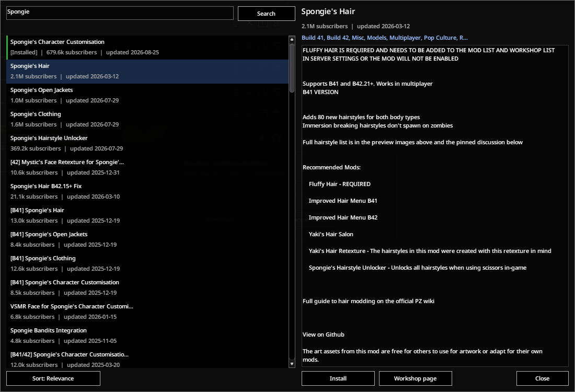Click View on Github text
This screenshot has width=575, height=392.
click(324, 335)
